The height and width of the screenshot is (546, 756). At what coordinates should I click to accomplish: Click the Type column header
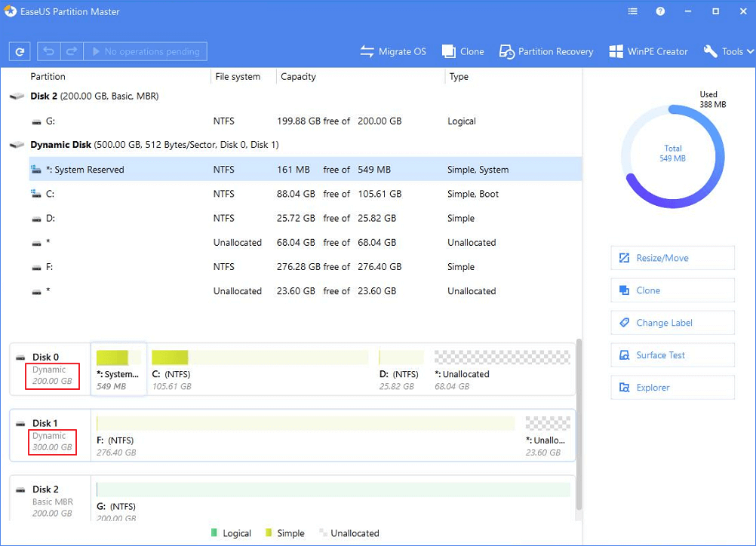[x=459, y=77]
